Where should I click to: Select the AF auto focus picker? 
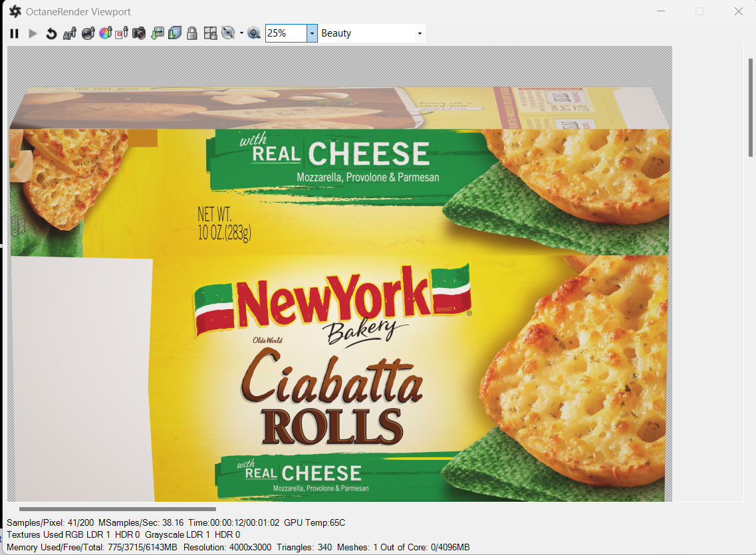[69, 33]
